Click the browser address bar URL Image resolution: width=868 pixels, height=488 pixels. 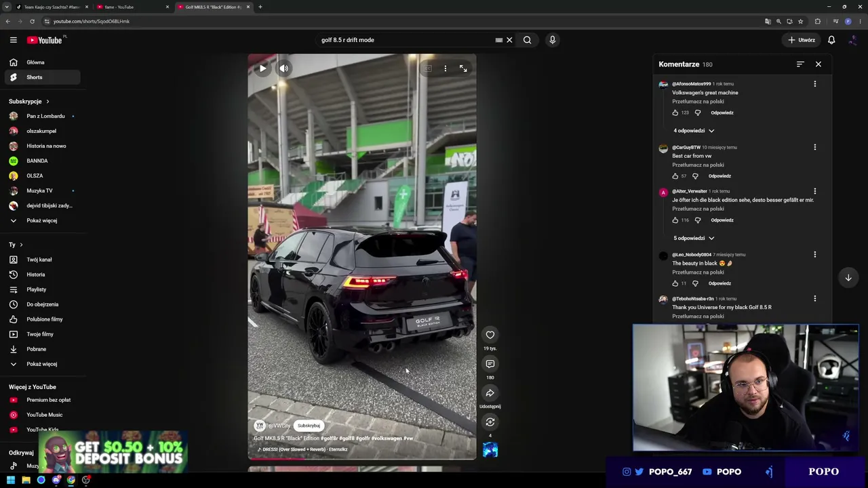[x=92, y=21]
